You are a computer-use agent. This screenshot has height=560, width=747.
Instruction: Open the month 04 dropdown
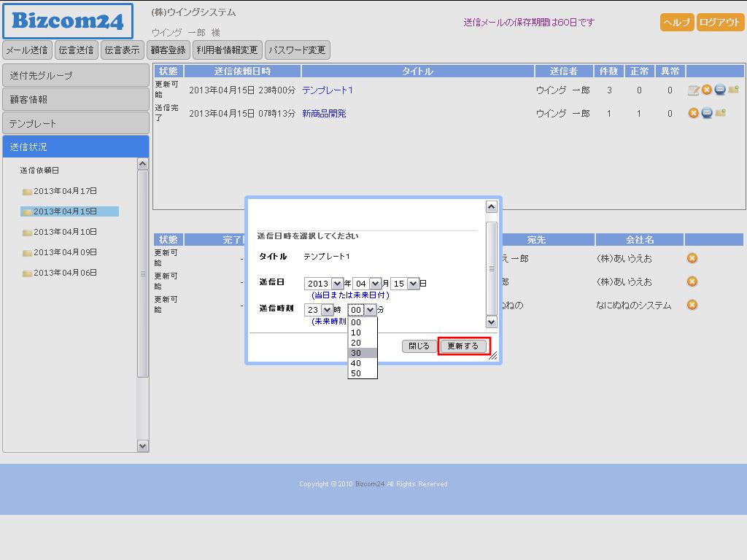pos(375,284)
